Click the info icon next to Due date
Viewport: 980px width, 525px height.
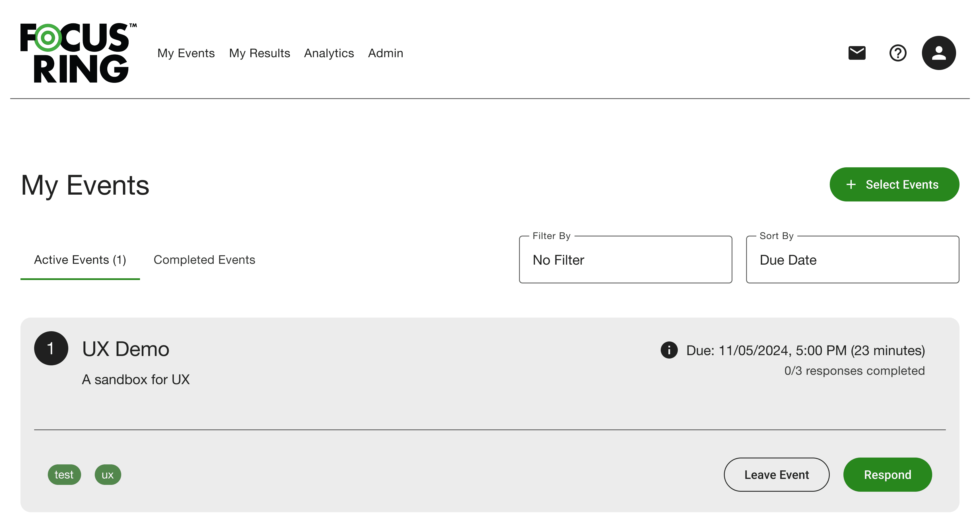669,350
